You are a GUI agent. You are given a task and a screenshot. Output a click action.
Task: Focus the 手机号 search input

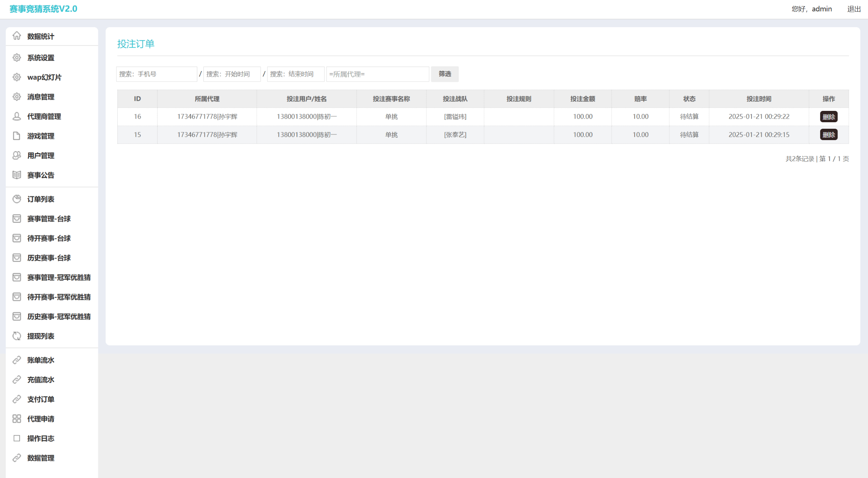[156, 74]
